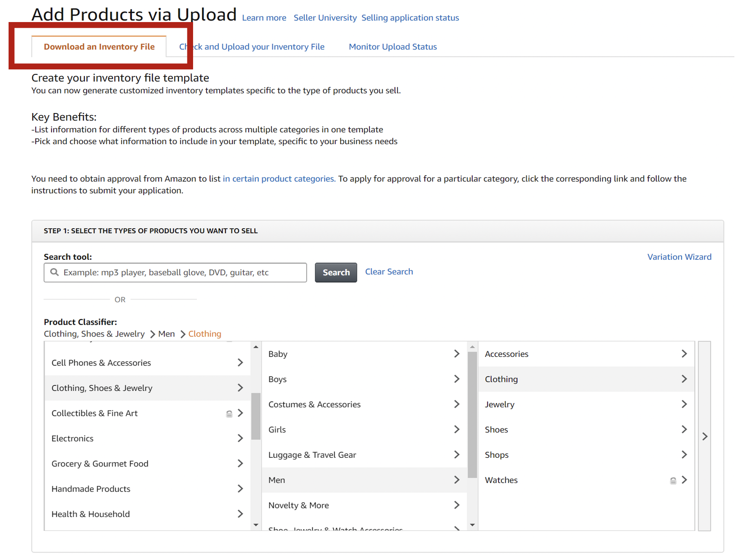Click chevron next to Costumes & Accessories
This screenshot has height=557, width=756.
[457, 404]
